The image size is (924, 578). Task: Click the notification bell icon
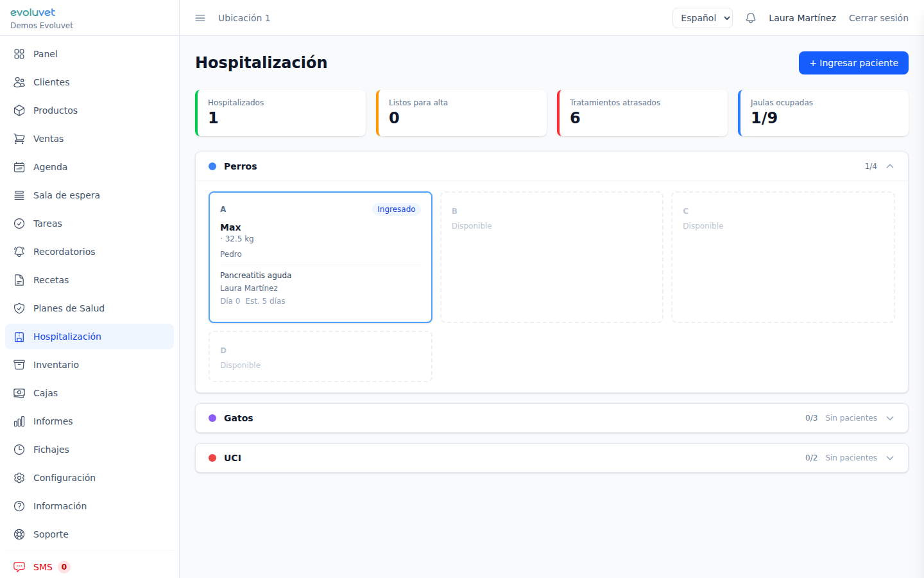tap(750, 18)
